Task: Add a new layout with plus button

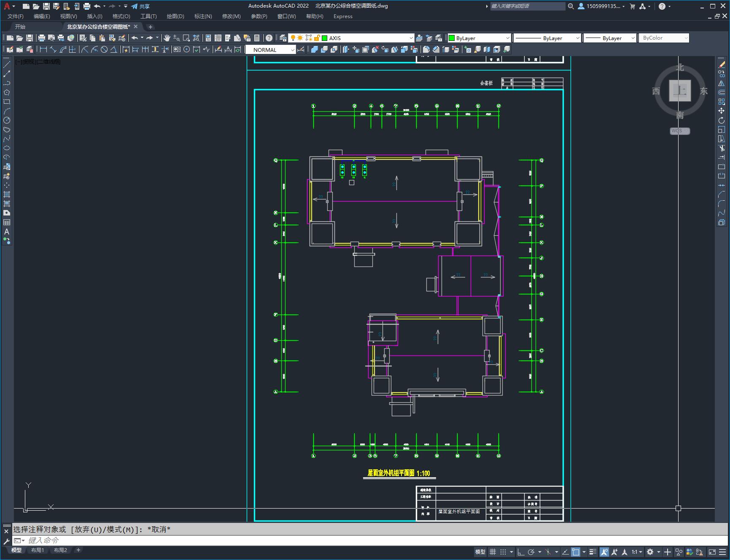Action: (78, 550)
